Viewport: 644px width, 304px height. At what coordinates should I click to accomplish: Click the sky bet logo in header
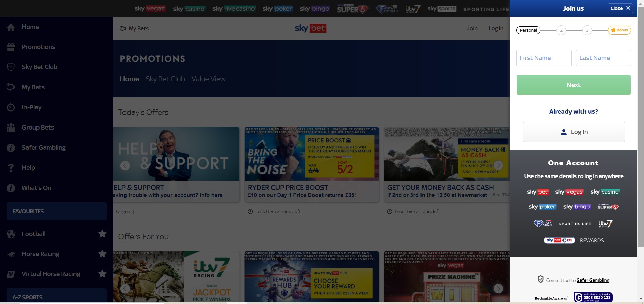[x=310, y=28]
